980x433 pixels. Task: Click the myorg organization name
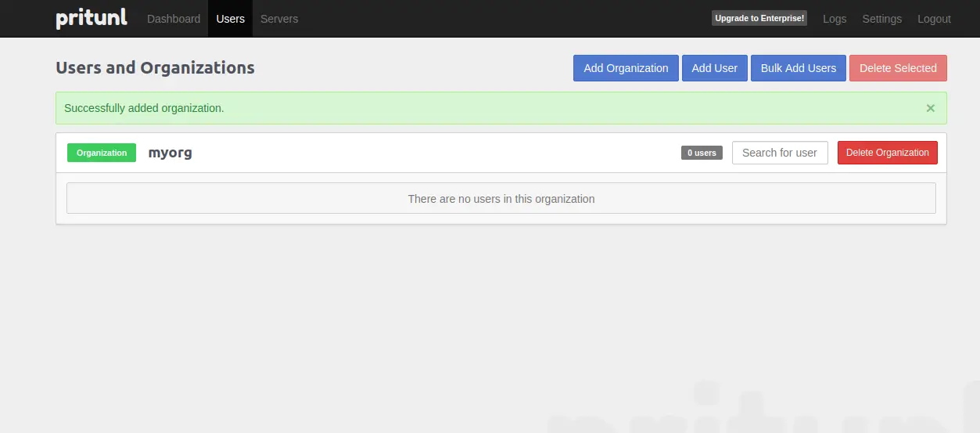pos(170,153)
